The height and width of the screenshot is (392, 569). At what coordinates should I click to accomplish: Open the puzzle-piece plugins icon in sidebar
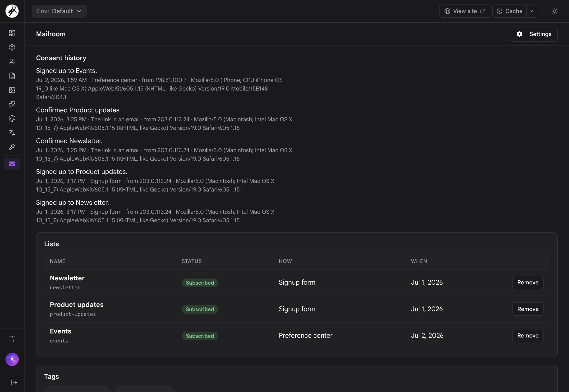click(x=12, y=104)
